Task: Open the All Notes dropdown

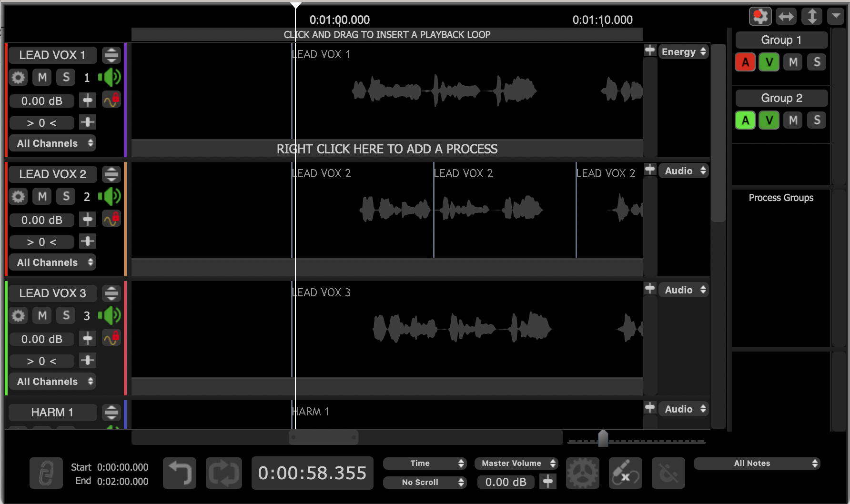Action: (x=756, y=463)
